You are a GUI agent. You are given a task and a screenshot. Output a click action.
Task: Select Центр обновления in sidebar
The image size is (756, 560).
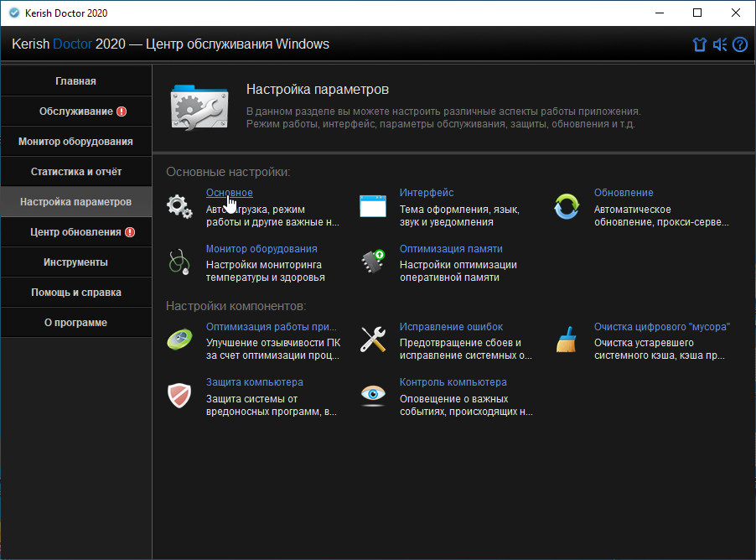coord(75,232)
